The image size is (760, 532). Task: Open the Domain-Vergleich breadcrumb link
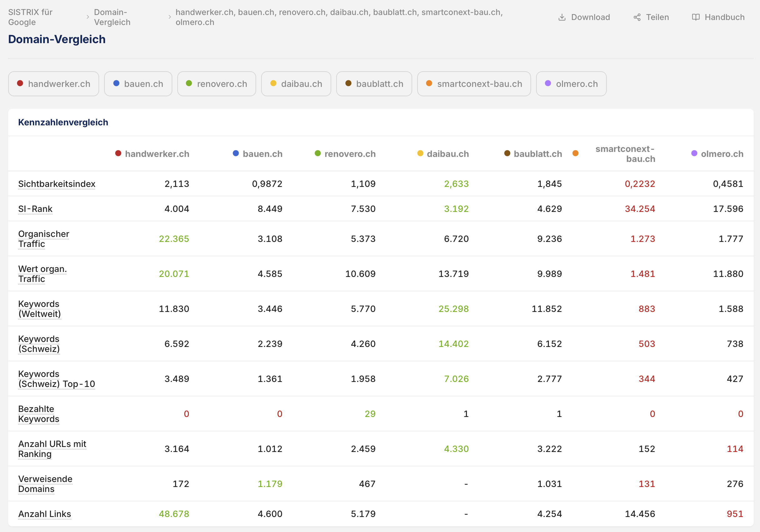coord(112,17)
